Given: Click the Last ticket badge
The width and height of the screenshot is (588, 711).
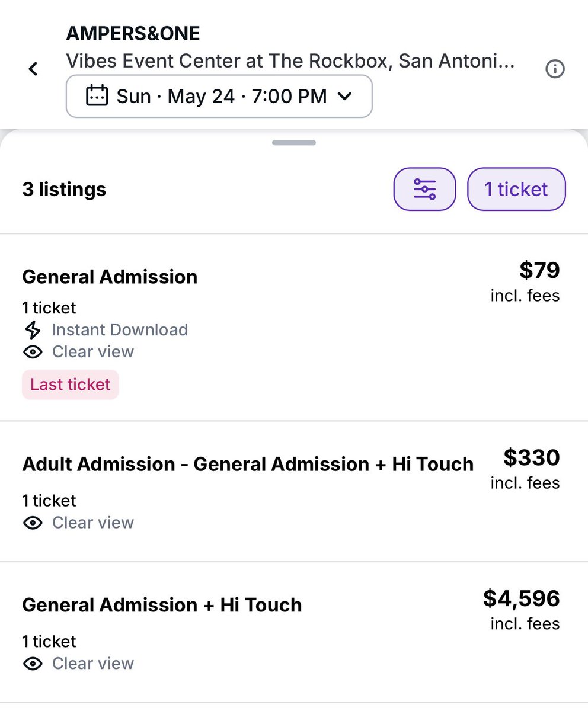Looking at the screenshot, I should point(71,385).
